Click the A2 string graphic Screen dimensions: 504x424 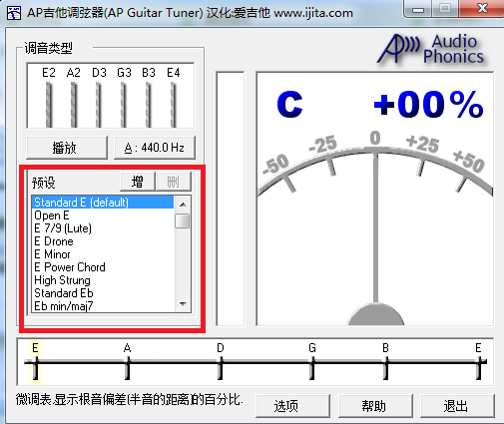[x=74, y=105]
